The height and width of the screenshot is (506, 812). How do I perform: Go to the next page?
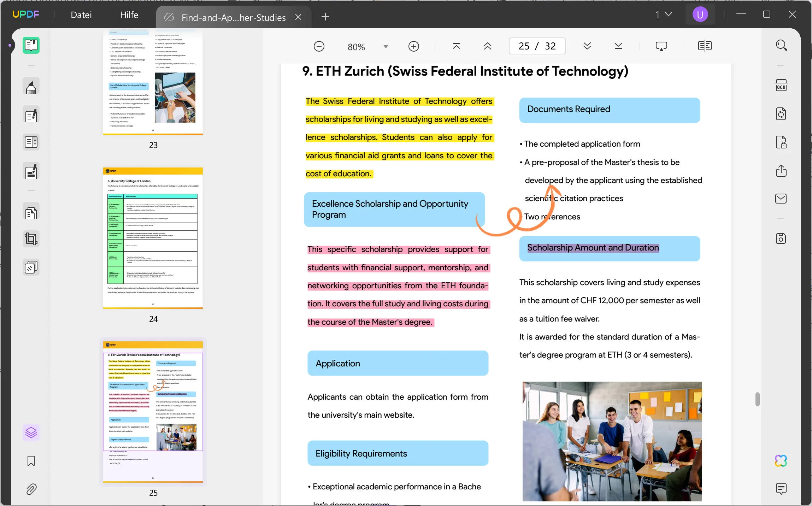(x=587, y=46)
